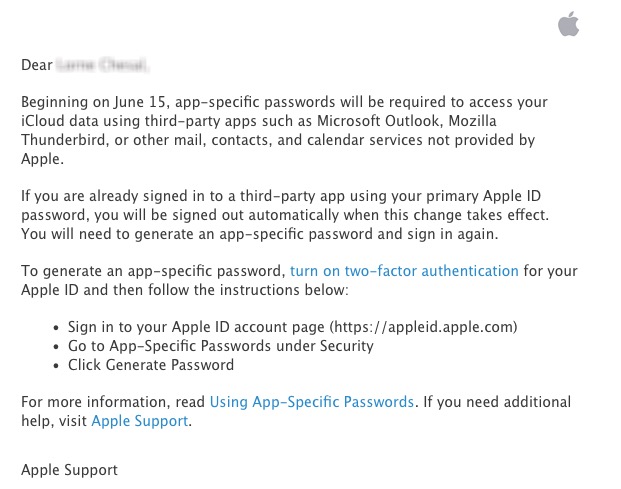Image resolution: width=621 pixels, height=489 pixels.
Task: Click the 'Microsoft Outlook' text
Action: coord(378,121)
